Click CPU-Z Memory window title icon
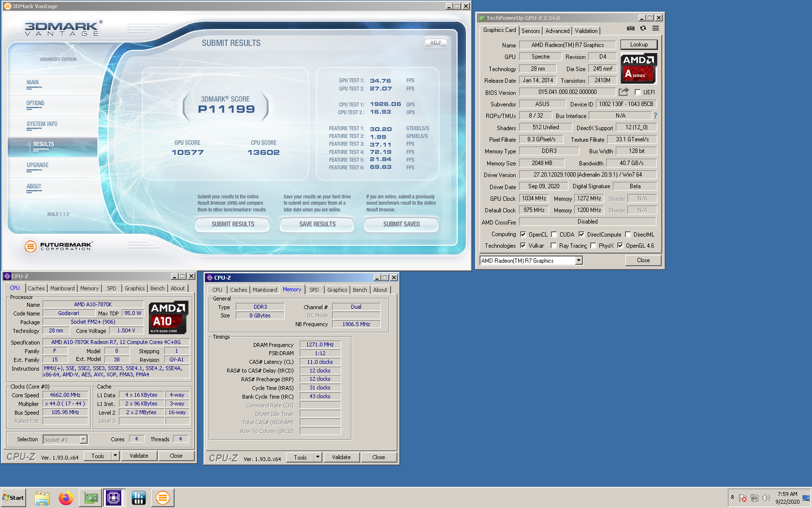Screen dimensions: 812x508 coord(209,278)
